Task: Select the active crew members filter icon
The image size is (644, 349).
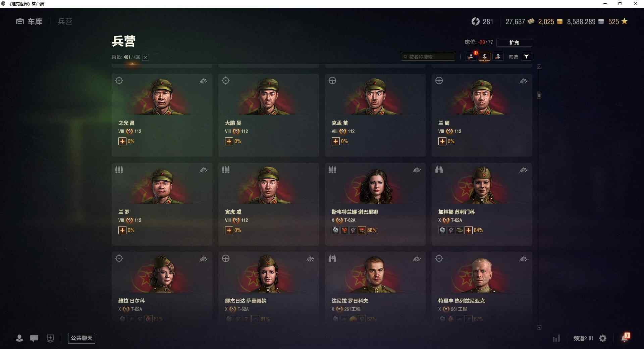Action: (x=485, y=57)
